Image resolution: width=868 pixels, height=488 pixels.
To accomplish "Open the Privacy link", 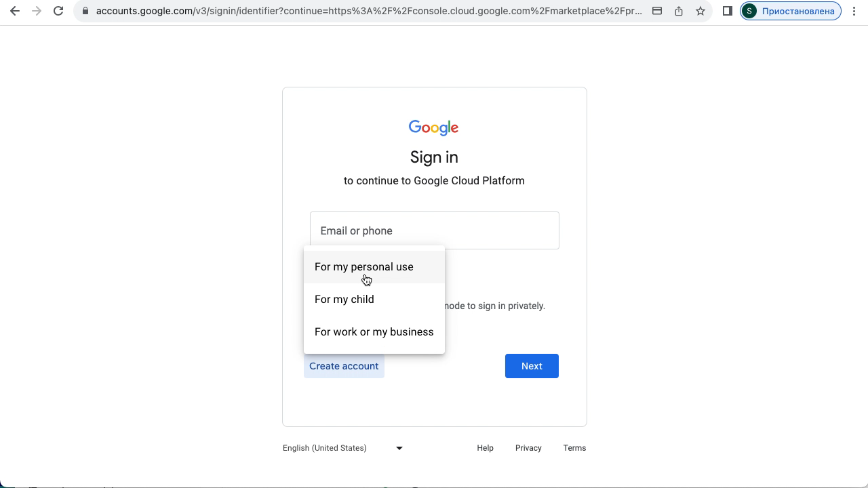I will [x=528, y=448].
